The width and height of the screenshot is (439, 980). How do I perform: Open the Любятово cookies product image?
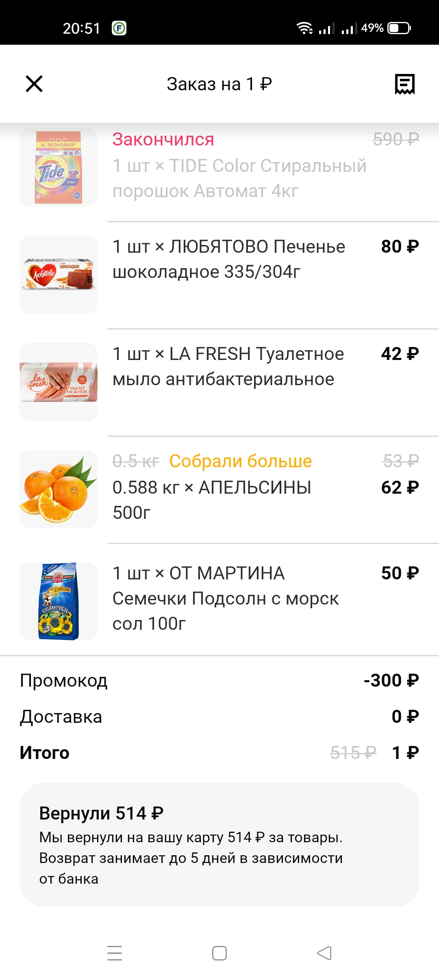tap(59, 275)
